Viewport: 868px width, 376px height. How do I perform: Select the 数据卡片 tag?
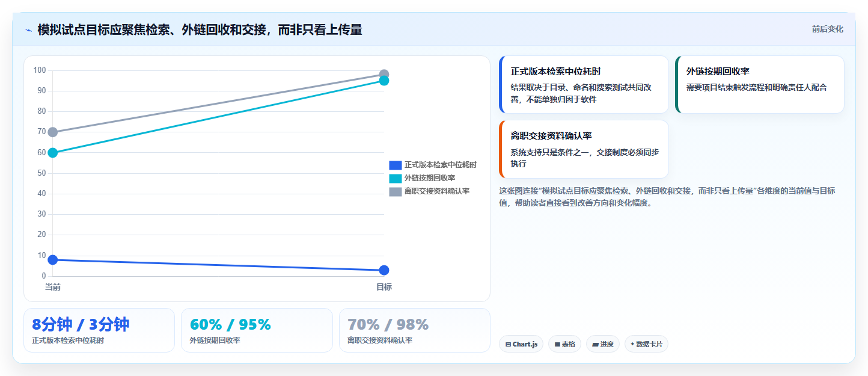[x=646, y=344]
